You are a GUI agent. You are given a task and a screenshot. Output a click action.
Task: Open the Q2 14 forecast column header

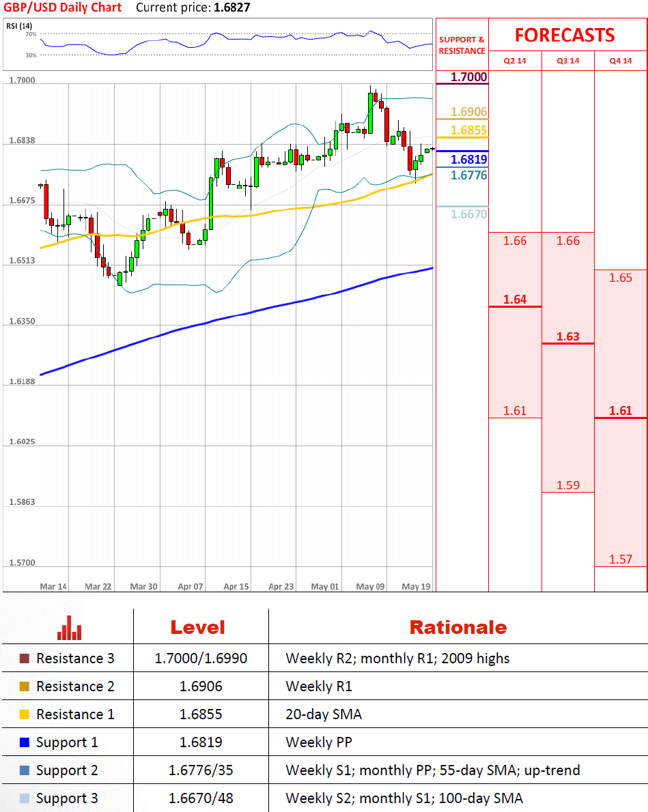pos(515,61)
